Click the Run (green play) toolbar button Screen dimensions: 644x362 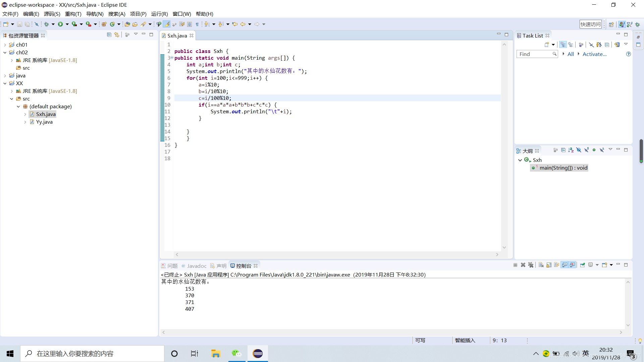pos(60,24)
